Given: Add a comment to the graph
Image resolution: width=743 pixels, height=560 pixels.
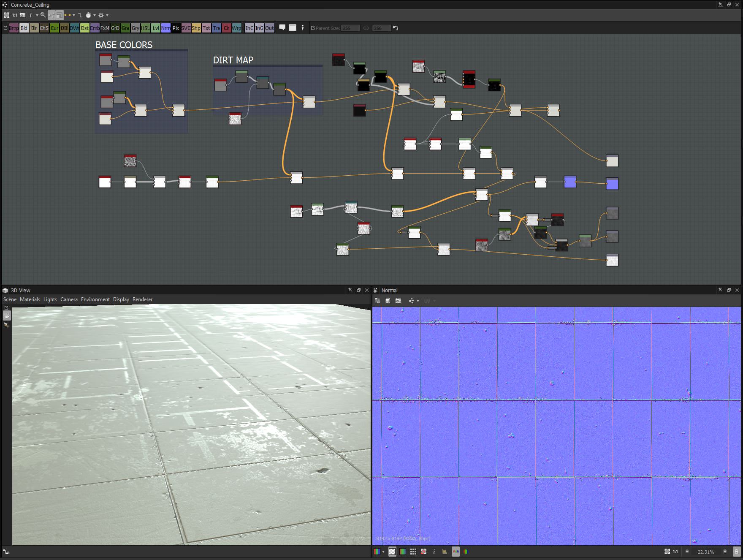Looking at the screenshot, I should coord(282,28).
